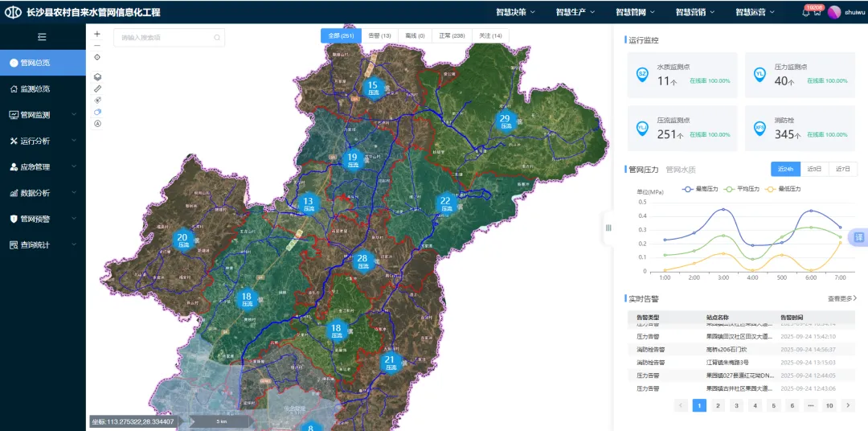Toggle 平均压力 legend series
The image size is (868, 431).
click(x=743, y=189)
